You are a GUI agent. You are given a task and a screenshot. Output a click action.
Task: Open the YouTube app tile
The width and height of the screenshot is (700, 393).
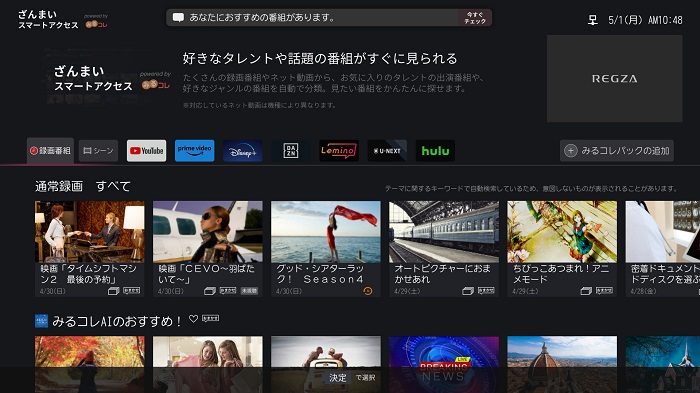click(x=146, y=151)
